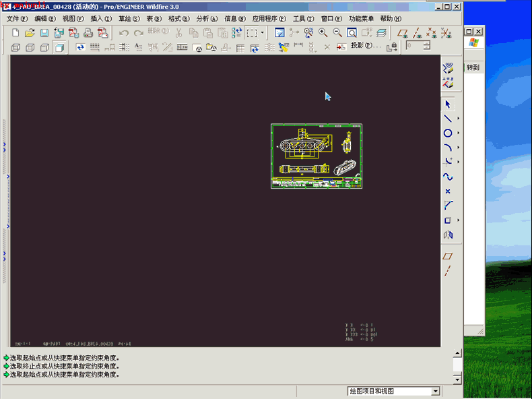Toggle shaded display mode
Viewport: 532px width, 399px height.
(x=59, y=48)
